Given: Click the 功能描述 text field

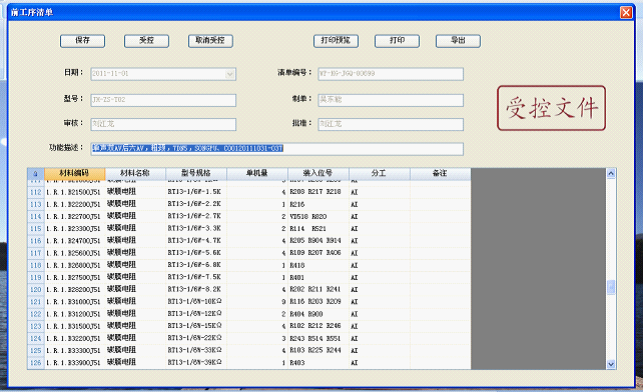Looking at the screenshot, I should coord(277,149).
